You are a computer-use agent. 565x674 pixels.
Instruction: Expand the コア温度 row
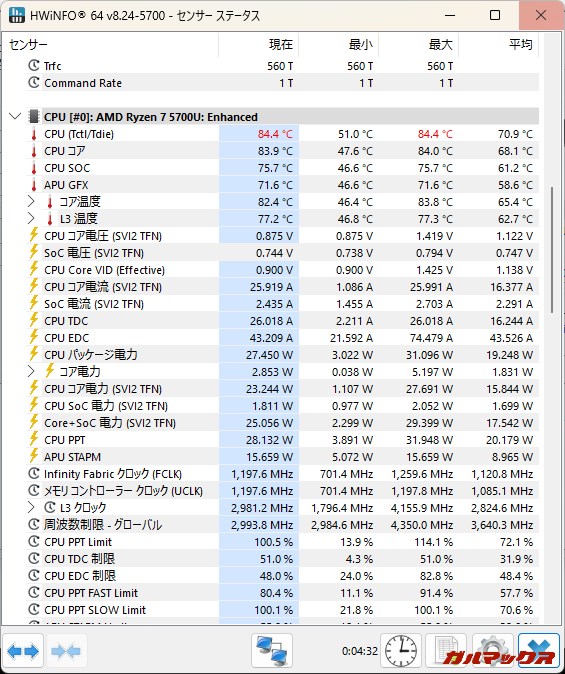point(31,202)
